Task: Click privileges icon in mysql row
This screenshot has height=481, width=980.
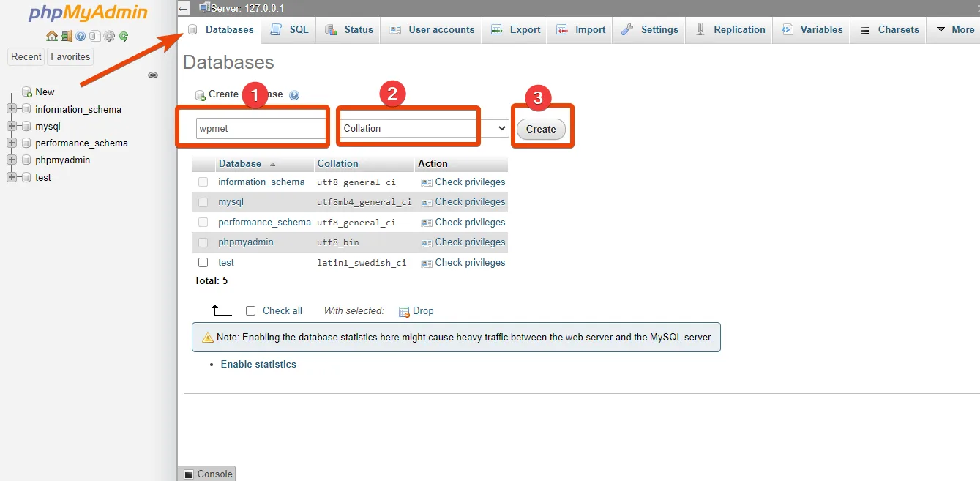Action: click(427, 202)
